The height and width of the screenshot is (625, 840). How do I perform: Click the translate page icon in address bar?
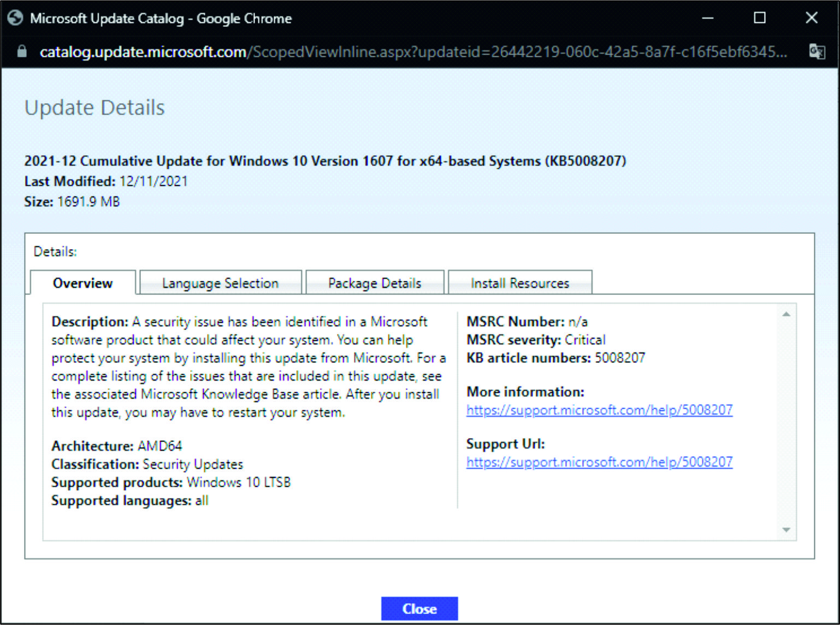point(817,51)
